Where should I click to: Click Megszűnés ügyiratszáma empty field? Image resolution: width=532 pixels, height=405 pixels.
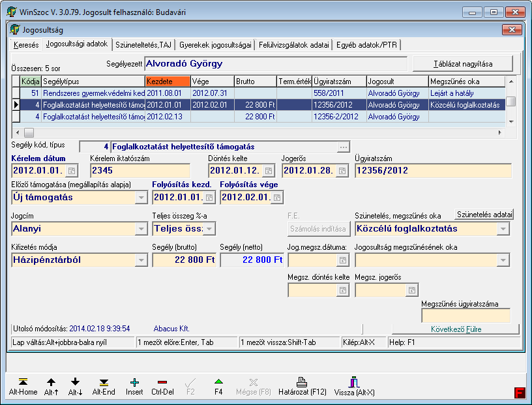[466, 316]
